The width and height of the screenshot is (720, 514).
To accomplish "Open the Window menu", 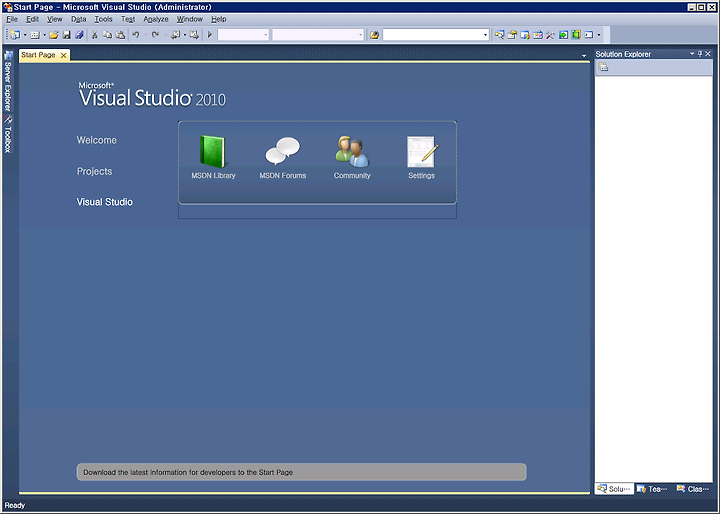I will (190, 19).
